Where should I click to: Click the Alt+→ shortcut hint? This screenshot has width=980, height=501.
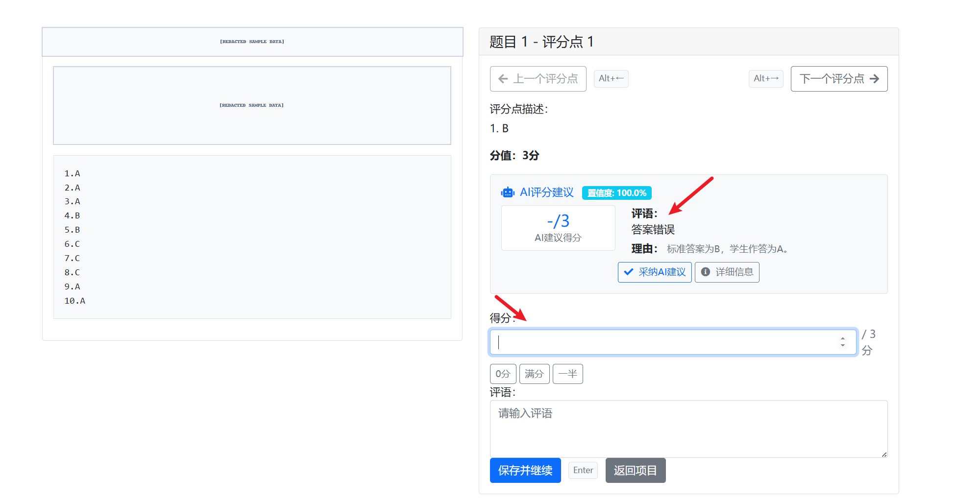pyautogui.click(x=766, y=78)
